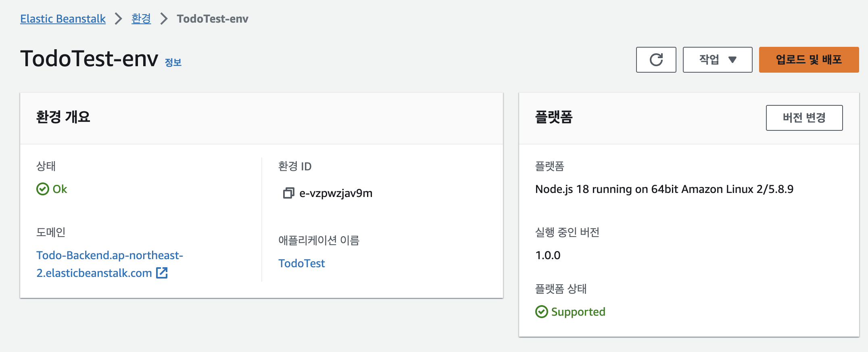Click the Node.js 18 platform description text
The width and height of the screenshot is (868, 352).
pos(664,189)
